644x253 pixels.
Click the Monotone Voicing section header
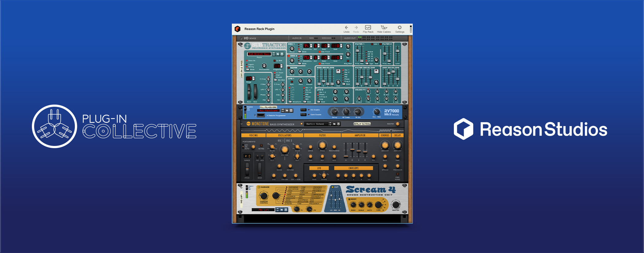254,135
